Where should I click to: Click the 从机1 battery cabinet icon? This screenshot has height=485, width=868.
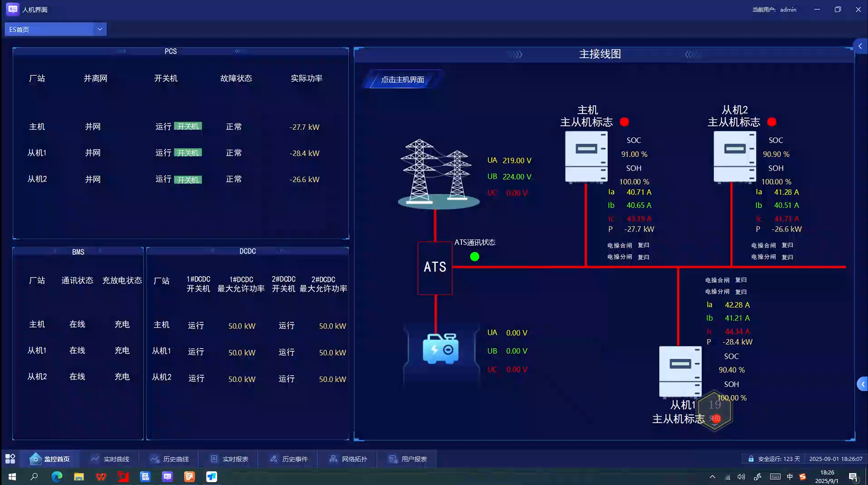pyautogui.click(x=680, y=371)
